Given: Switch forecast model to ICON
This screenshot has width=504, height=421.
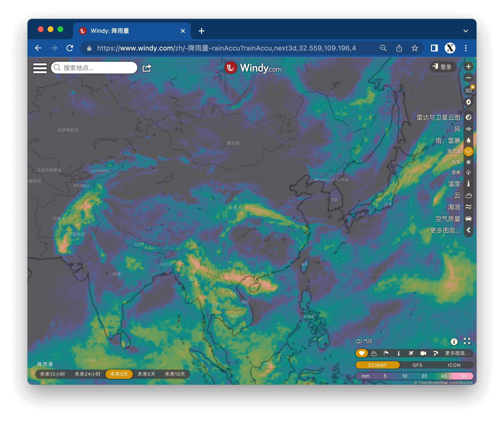Looking at the screenshot, I should pos(454,365).
